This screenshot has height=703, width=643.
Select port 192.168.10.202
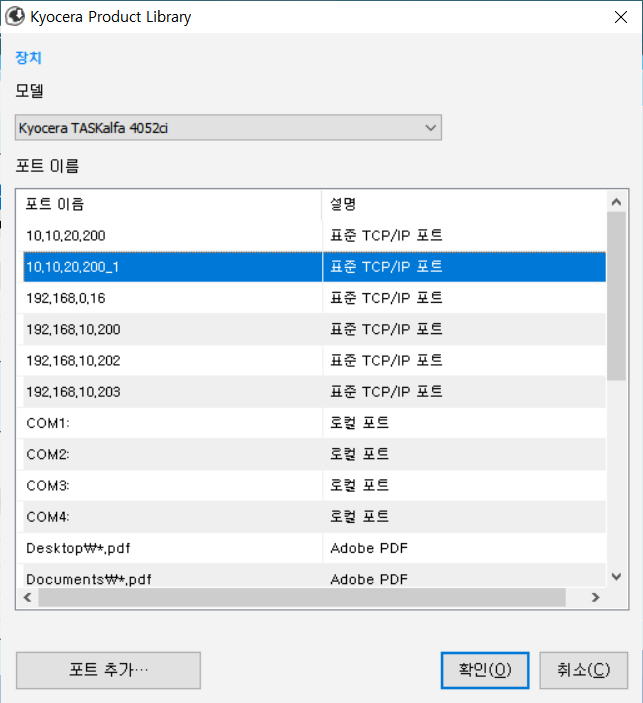pos(314,360)
